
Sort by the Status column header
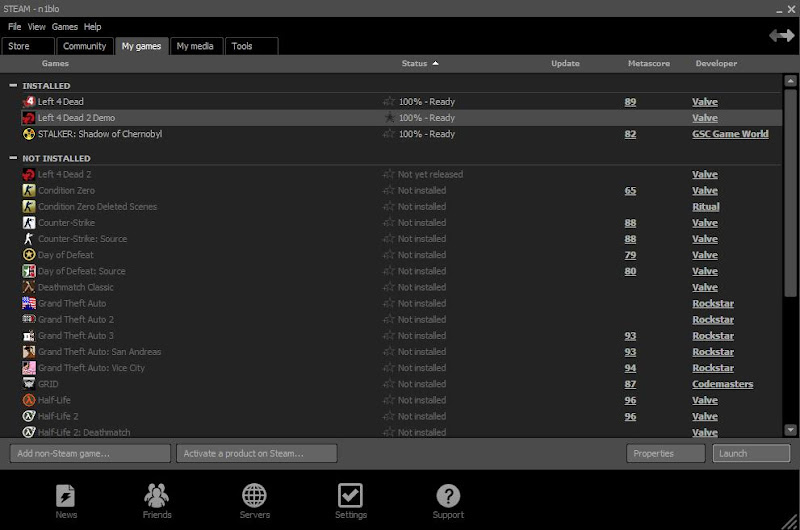coord(419,63)
